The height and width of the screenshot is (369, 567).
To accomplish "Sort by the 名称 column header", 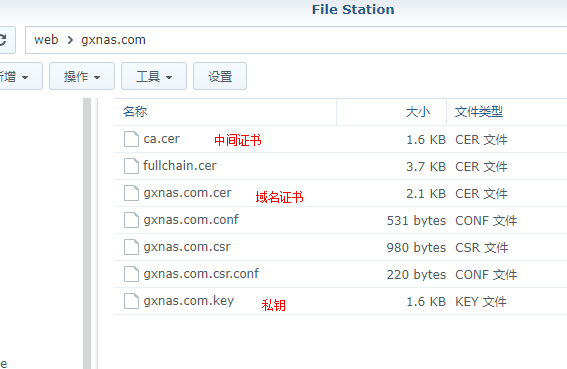I will [135, 112].
